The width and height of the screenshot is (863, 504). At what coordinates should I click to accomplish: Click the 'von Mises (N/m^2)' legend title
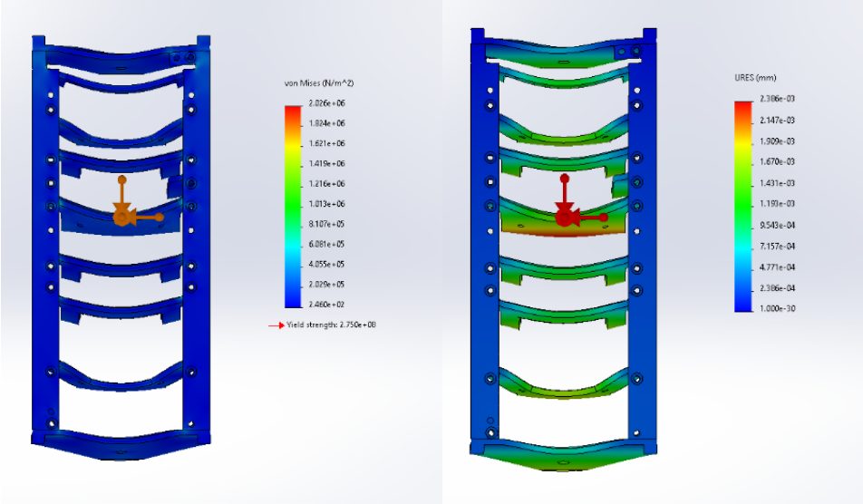319,83
